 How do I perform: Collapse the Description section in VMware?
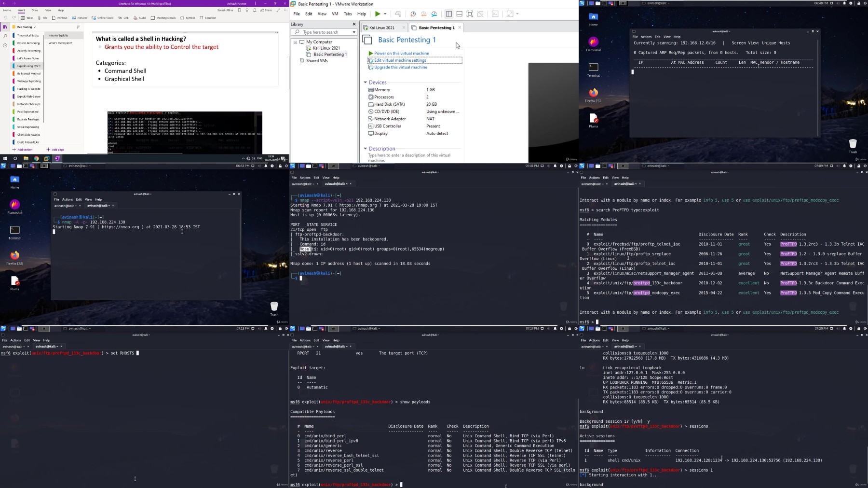(x=366, y=149)
